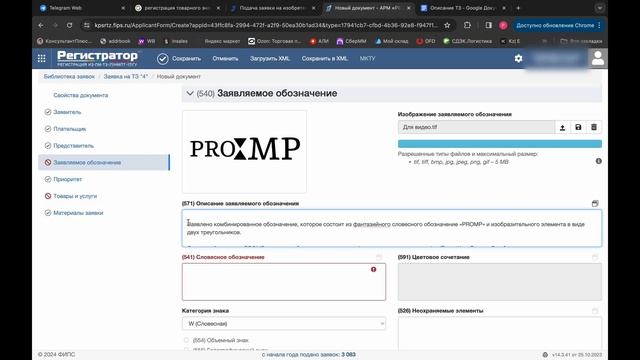View site information icon in address bar

point(87,25)
